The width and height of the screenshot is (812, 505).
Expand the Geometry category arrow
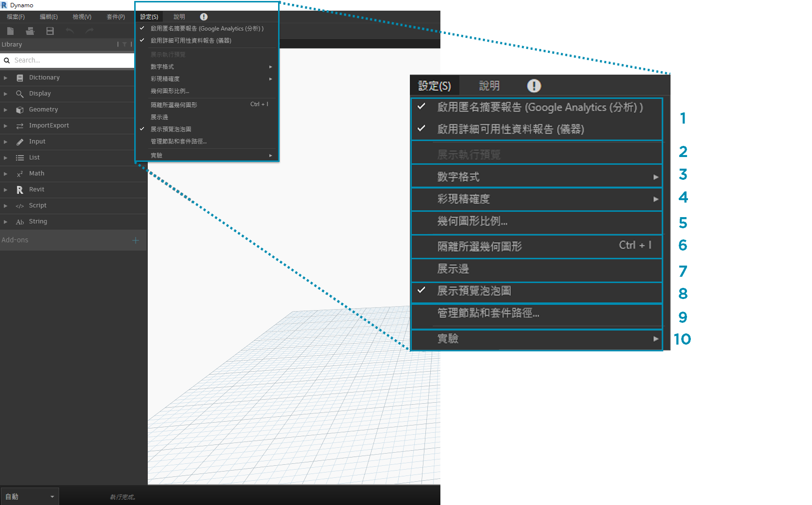[x=5, y=110]
